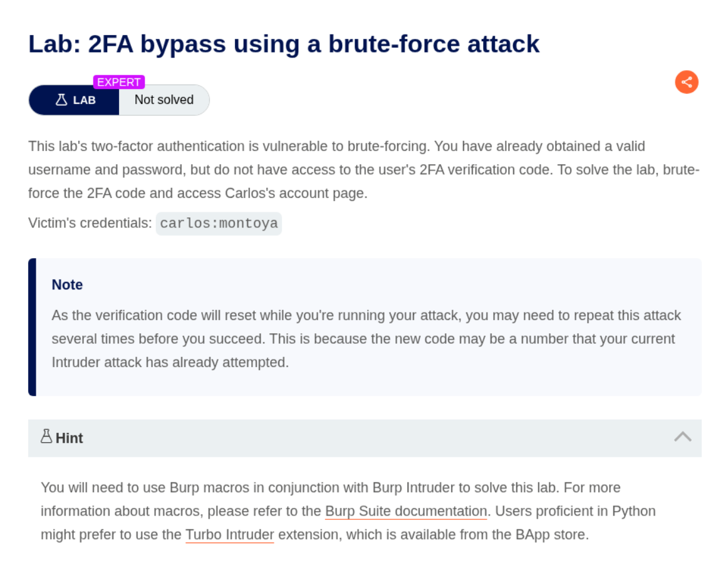This screenshot has width=728, height=565.
Task: Open the Burp Suite documentation link
Action: (x=405, y=511)
